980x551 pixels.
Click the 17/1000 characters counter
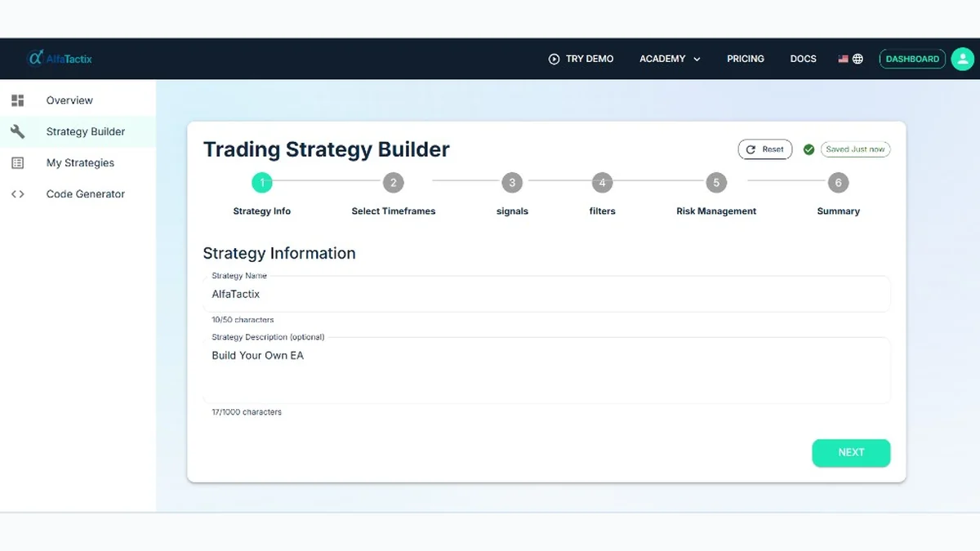(247, 412)
